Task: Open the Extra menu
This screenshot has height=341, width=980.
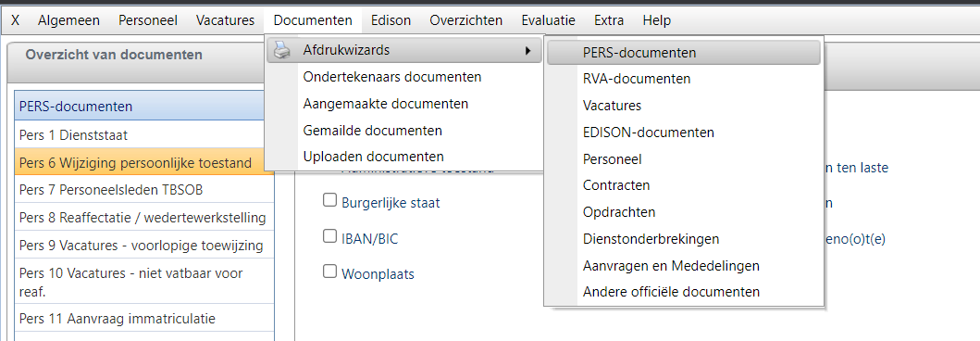Action: point(609,20)
